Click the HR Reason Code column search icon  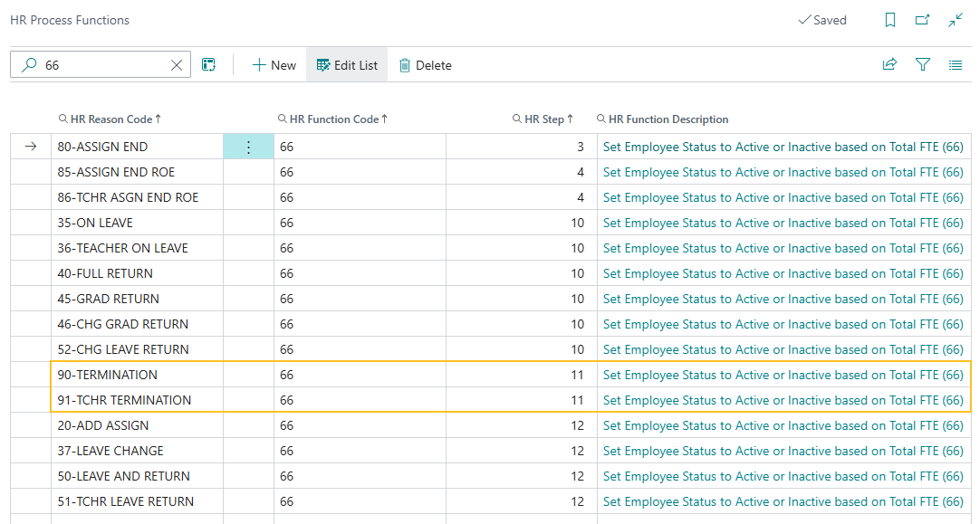point(63,119)
